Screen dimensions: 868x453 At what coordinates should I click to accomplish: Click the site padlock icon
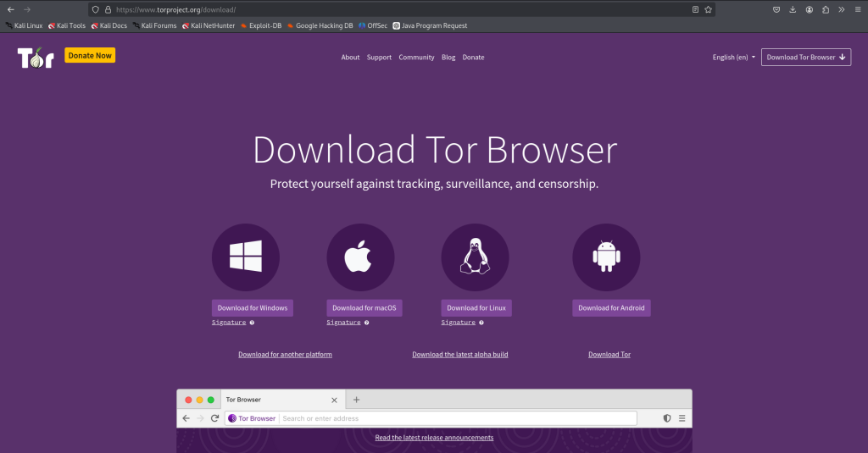pyautogui.click(x=108, y=9)
